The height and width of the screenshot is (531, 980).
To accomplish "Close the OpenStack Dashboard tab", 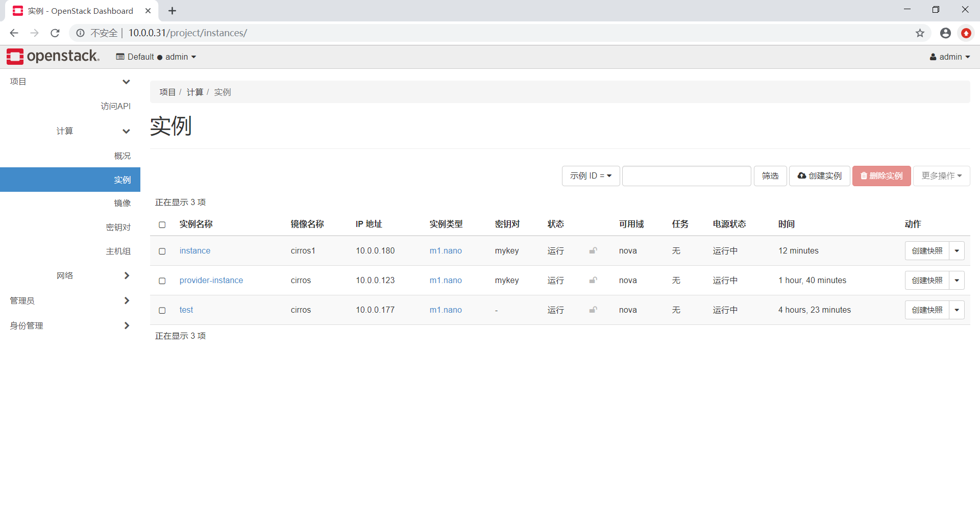I will pos(148,11).
